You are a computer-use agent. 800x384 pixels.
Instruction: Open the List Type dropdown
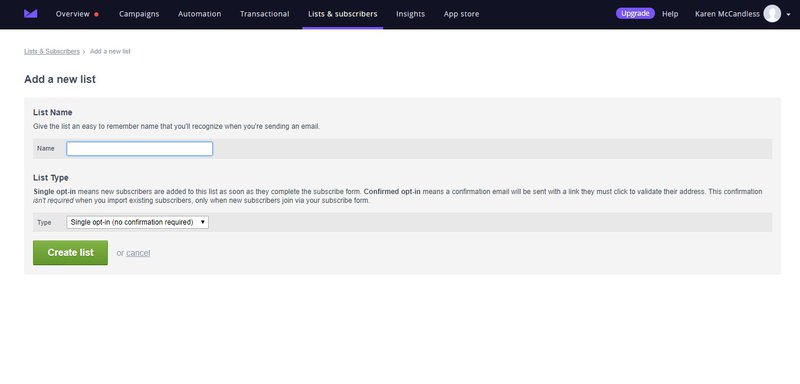point(137,222)
